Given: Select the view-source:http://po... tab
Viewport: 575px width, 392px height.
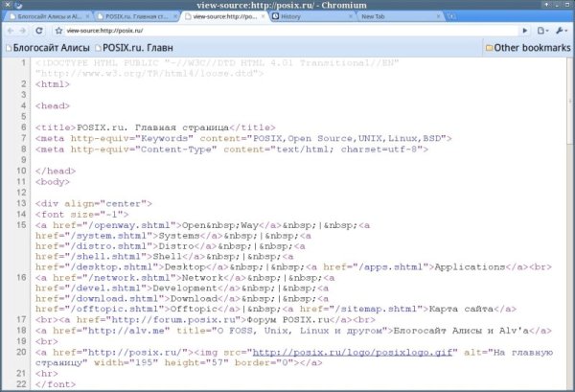Looking at the screenshot, I should click(x=224, y=16).
